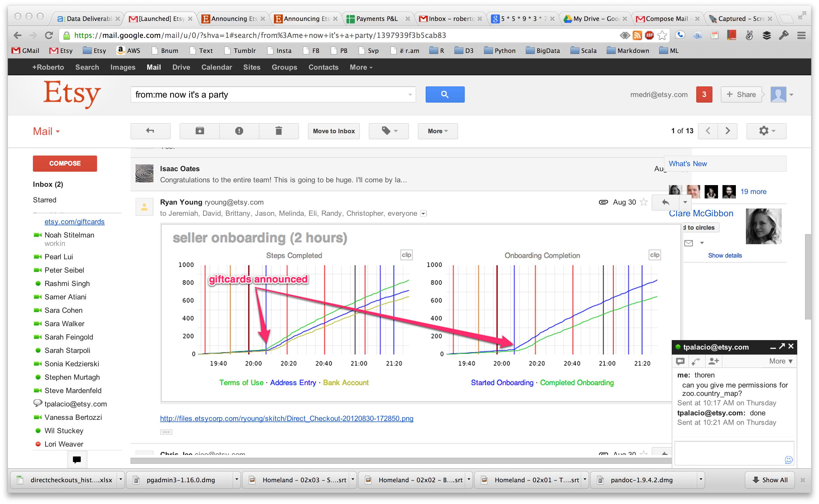The height and width of the screenshot is (504, 819).
Task: Click the vertical scrollbar of the conversation
Action: [x=808, y=277]
